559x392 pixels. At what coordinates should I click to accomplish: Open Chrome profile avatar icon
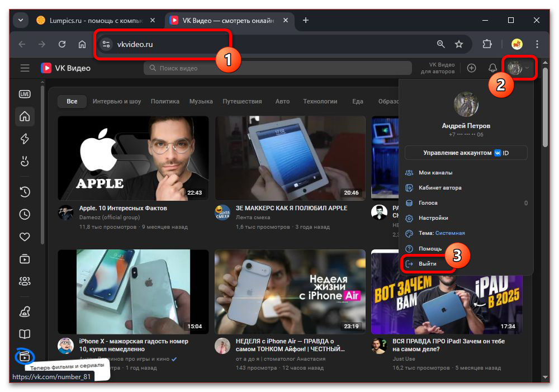pos(517,44)
